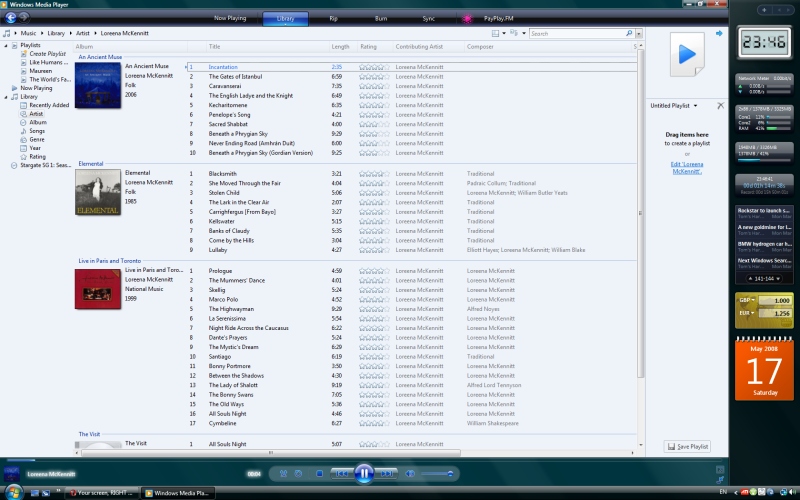The image size is (800, 500).
Task: Click the An Ancient Muse album cover
Action: point(98,85)
